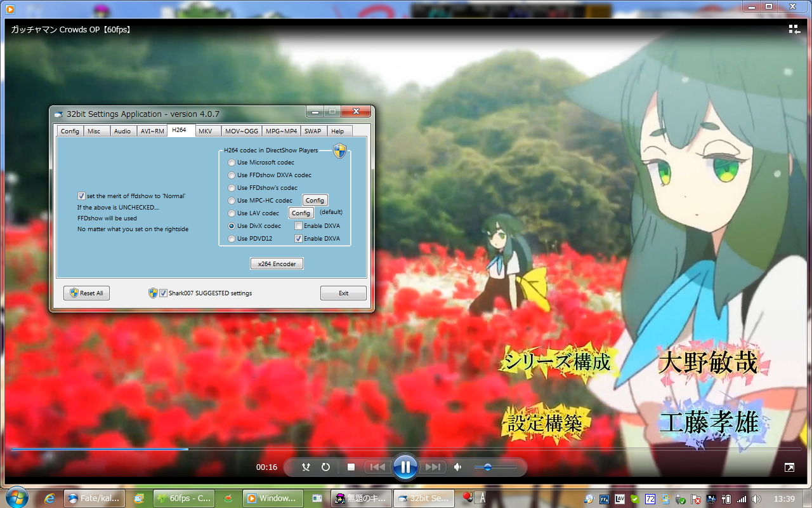Switch IME input mode 'A' indicator
The height and width of the screenshot is (508, 812).
point(481,498)
